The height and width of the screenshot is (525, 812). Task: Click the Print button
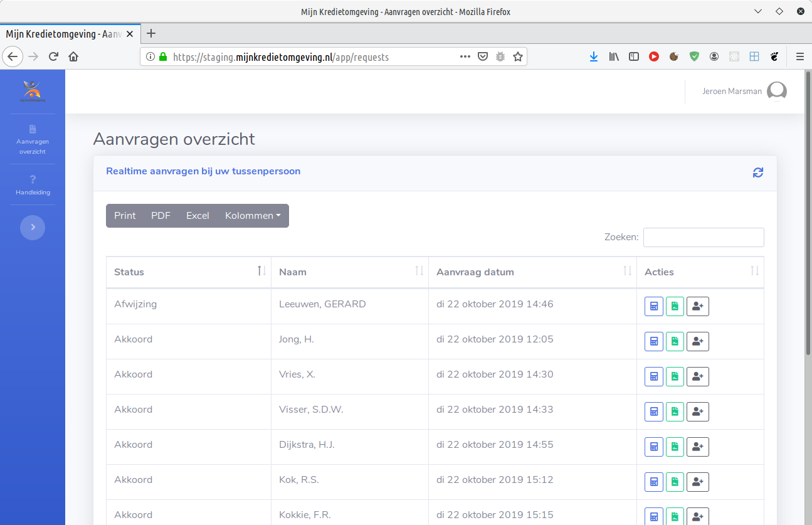(x=125, y=216)
